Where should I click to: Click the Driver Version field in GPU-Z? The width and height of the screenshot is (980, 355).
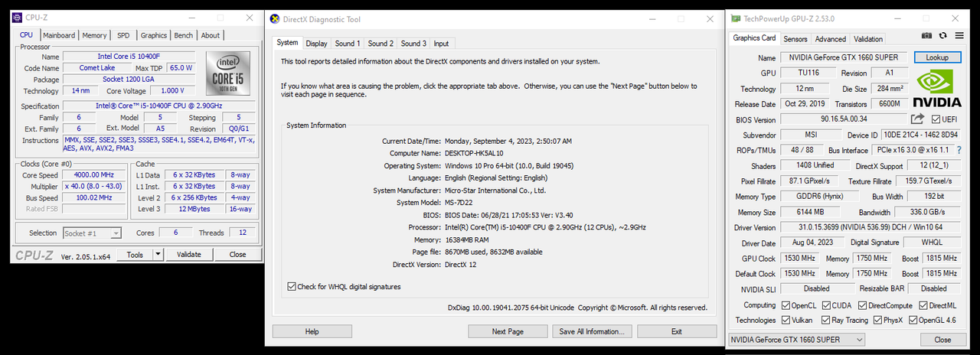(871, 227)
